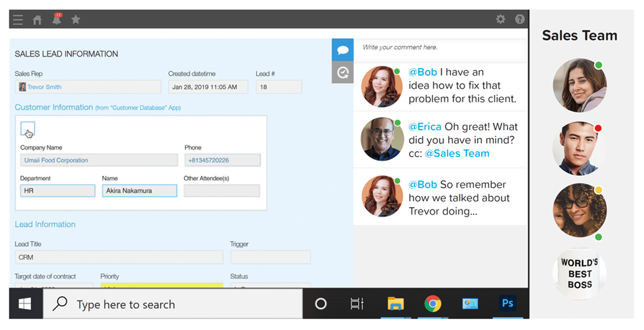Open the notifications bell with red badge
This screenshot has width=644, height=330.
(56, 20)
